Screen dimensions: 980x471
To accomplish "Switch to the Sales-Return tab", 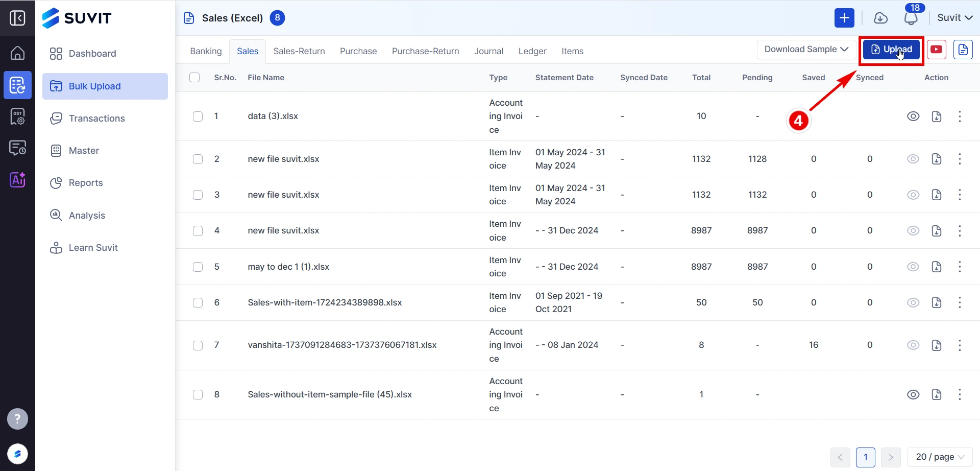I will 299,51.
